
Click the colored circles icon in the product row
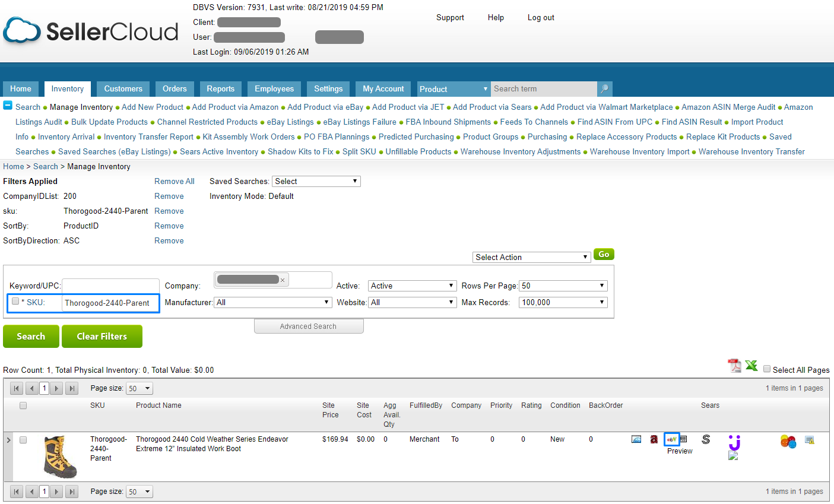pyautogui.click(x=788, y=442)
